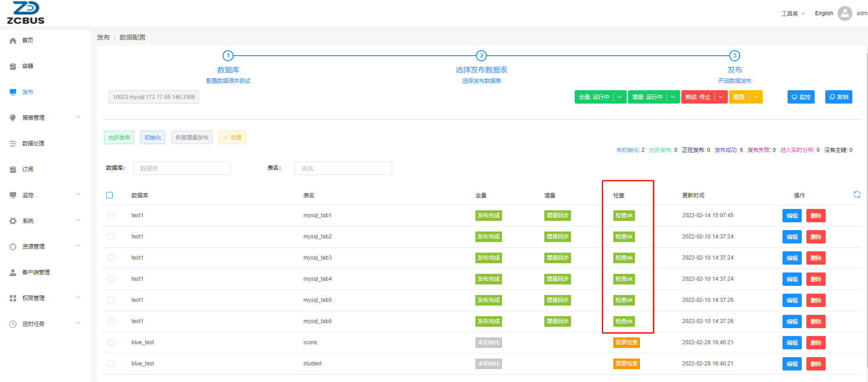
Task: Toggle the select-all checkbox in table header
Action: click(109, 195)
